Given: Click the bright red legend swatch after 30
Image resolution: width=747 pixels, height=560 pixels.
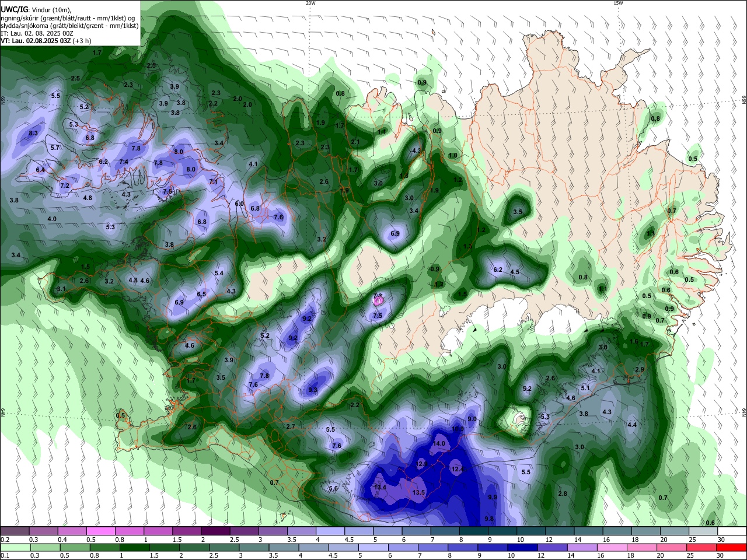Looking at the screenshot, I should point(732,547).
